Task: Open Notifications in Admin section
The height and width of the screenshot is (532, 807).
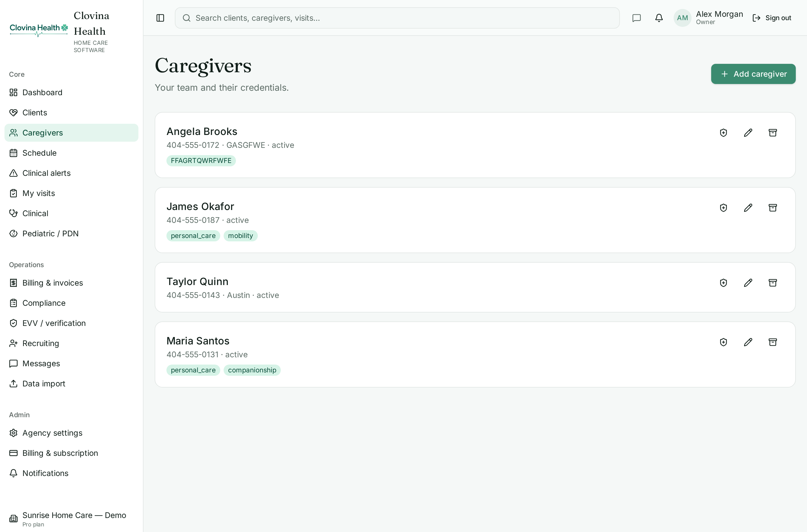Action: click(x=71, y=473)
